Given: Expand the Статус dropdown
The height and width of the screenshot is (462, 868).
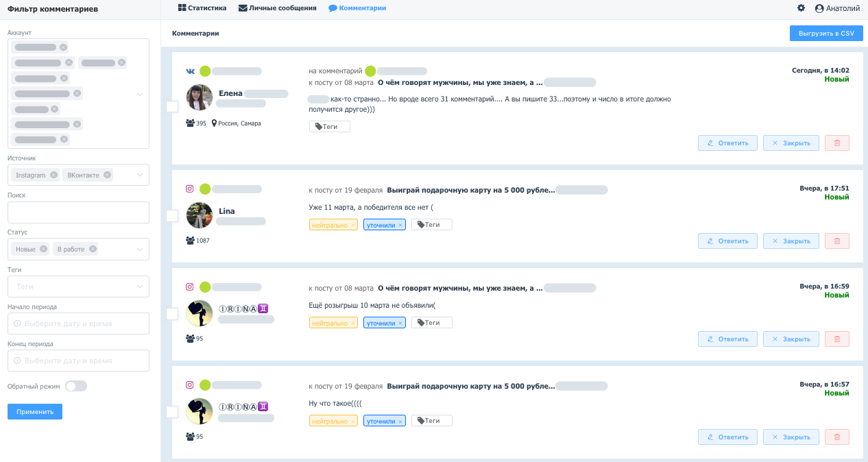Looking at the screenshot, I should click(139, 249).
